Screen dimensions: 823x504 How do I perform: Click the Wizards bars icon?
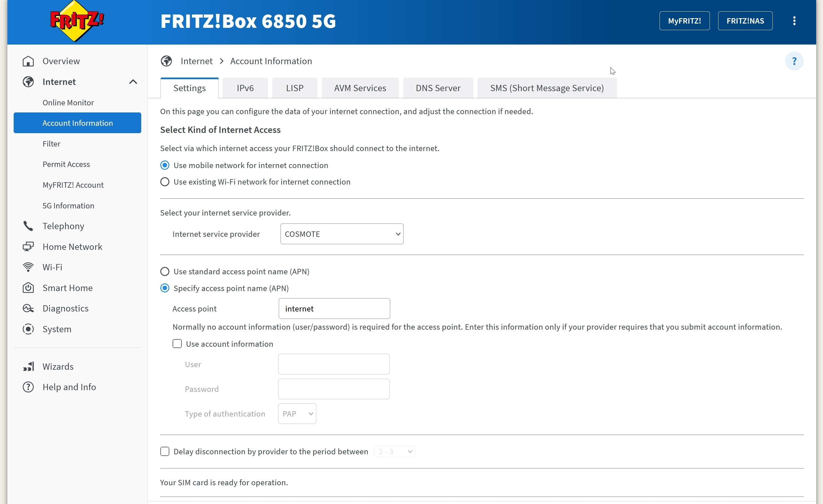[x=28, y=367]
